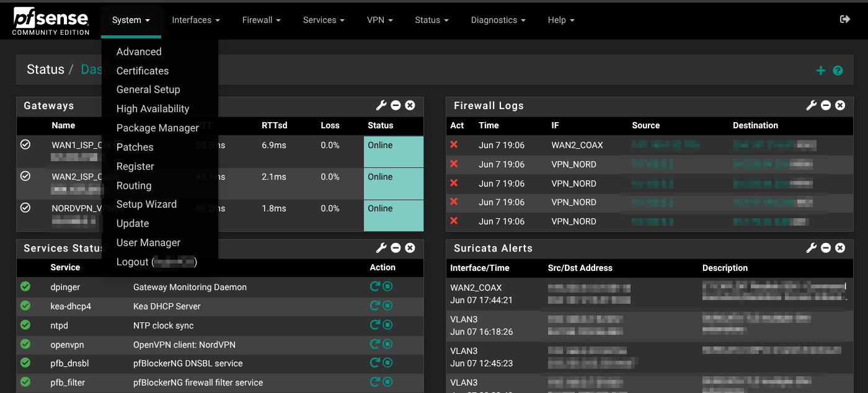This screenshot has width=868, height=393.
Task: Open Suricata Alerts wrench settings
Action: click(x=811, y=248)
